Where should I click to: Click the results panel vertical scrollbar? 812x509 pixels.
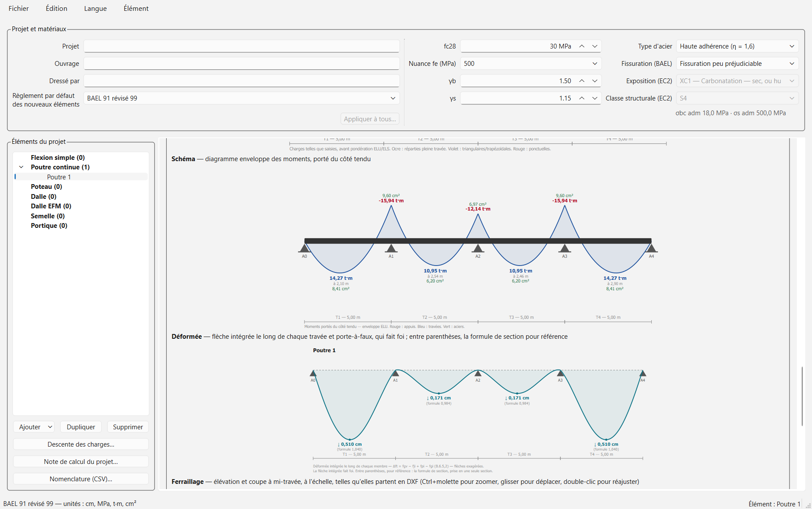[x=802, y=396]
